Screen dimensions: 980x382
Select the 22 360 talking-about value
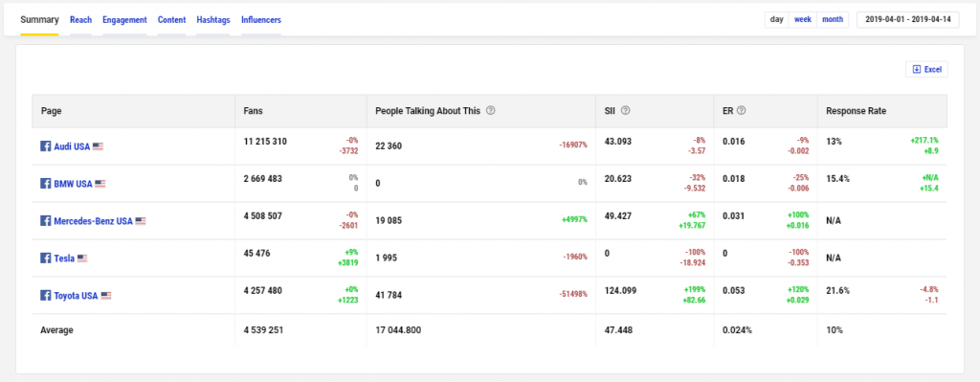(389, 146)
